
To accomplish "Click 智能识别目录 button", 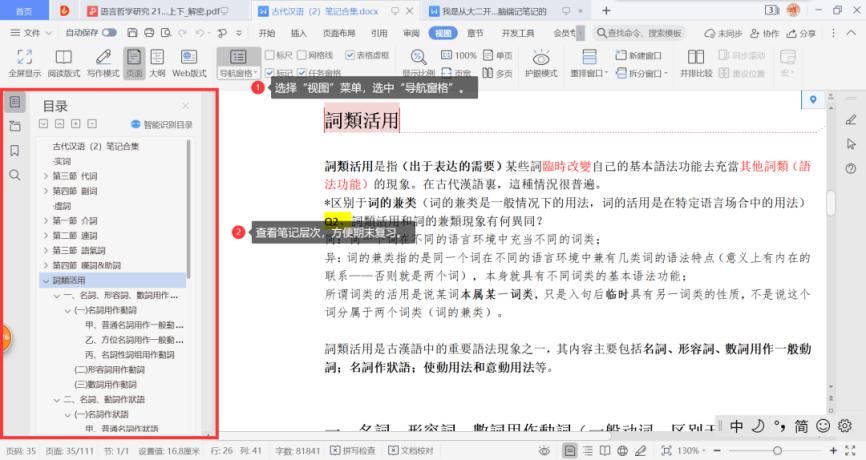I will (x=162, y=124).
